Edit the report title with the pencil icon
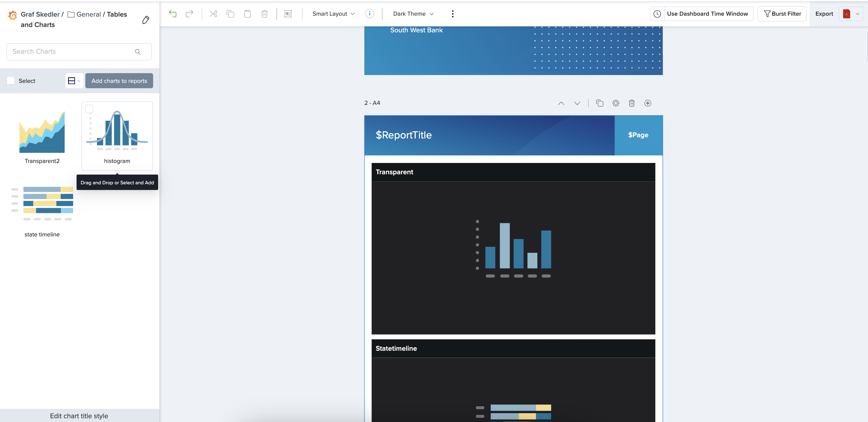 click(x=146, y=19)
